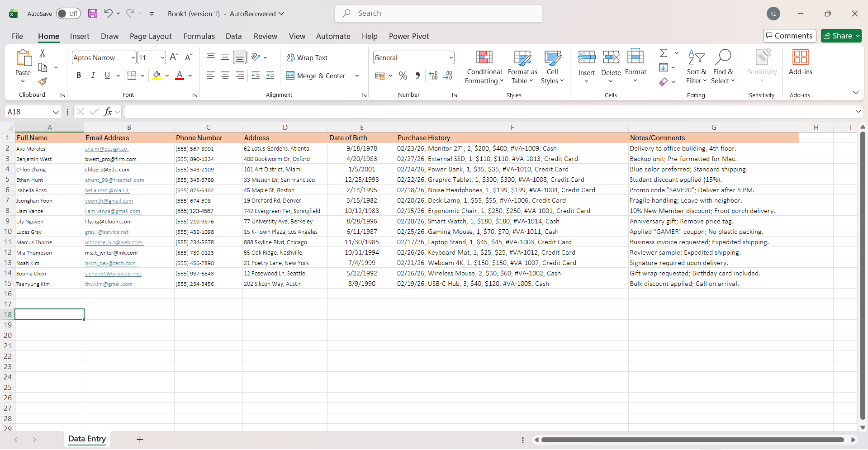Click the Merge & Center button
This screenshot has width=868, height=450.
316,76
